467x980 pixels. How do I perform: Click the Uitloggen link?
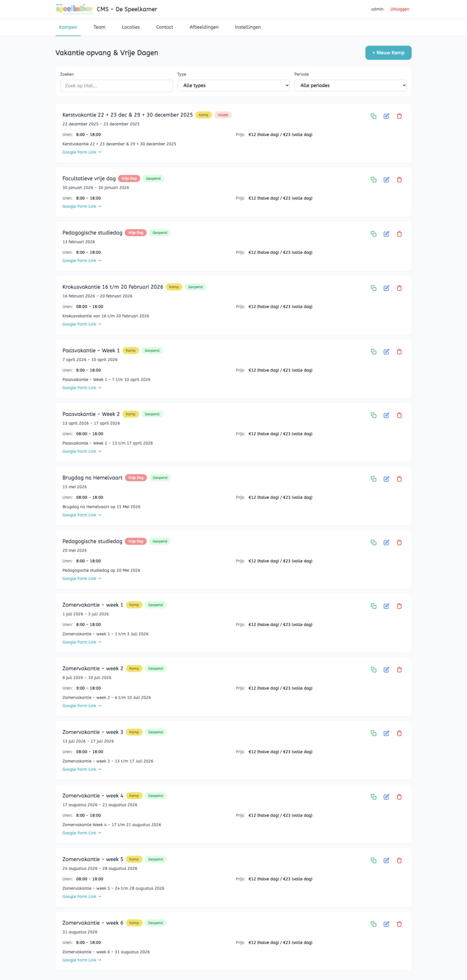point(399,9)
